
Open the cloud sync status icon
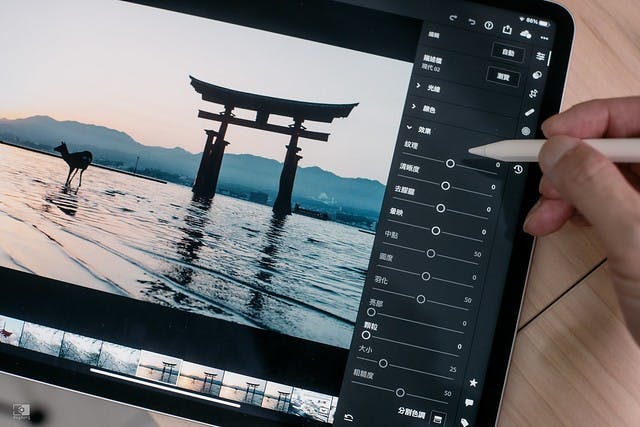point(528,32)
